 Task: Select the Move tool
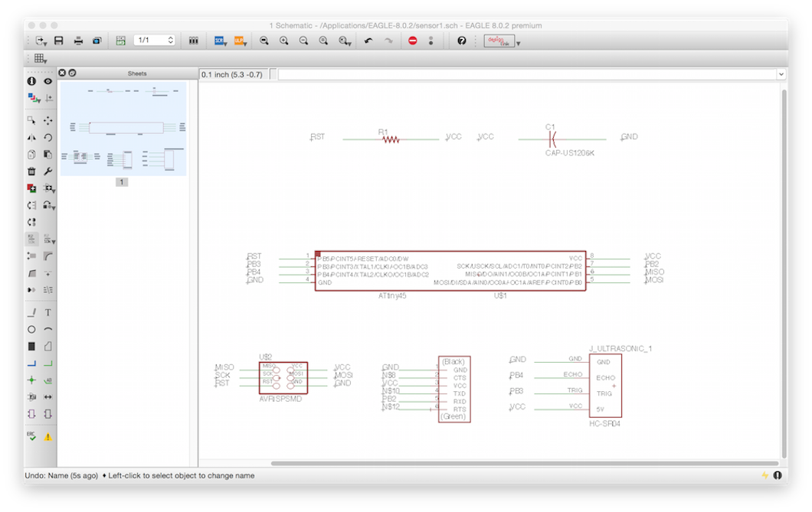pyautogui.click(x=47, y=120)
